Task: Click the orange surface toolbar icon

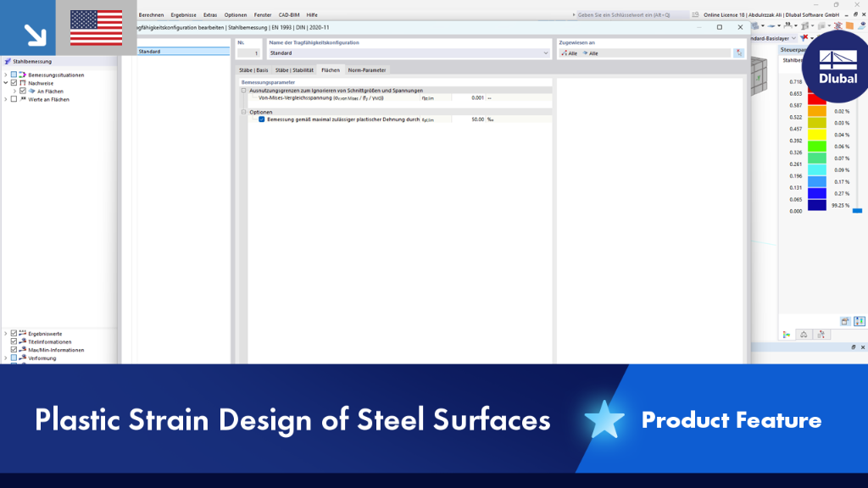Action: tap(849, 26)
